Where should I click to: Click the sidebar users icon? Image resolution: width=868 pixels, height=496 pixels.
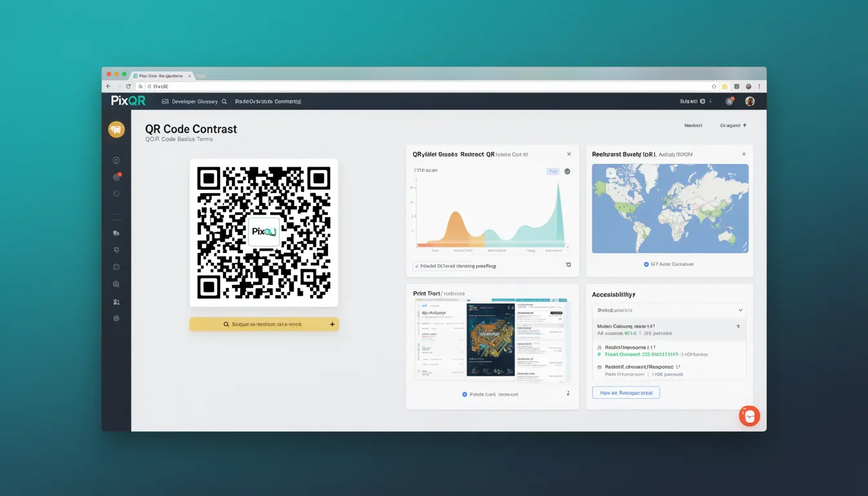(x=116, y=302)
